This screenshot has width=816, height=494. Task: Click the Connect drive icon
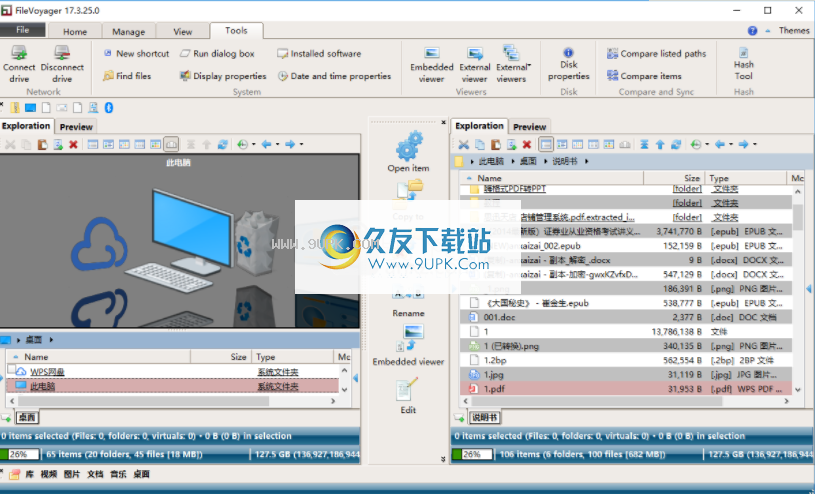pyautogui.click(x=19, y=53)
